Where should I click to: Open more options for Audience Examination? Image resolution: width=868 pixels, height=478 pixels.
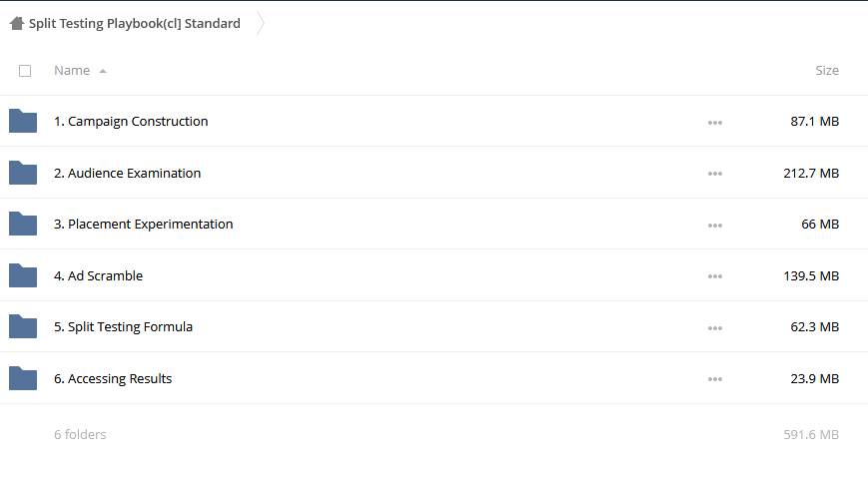tap(714, 174)
